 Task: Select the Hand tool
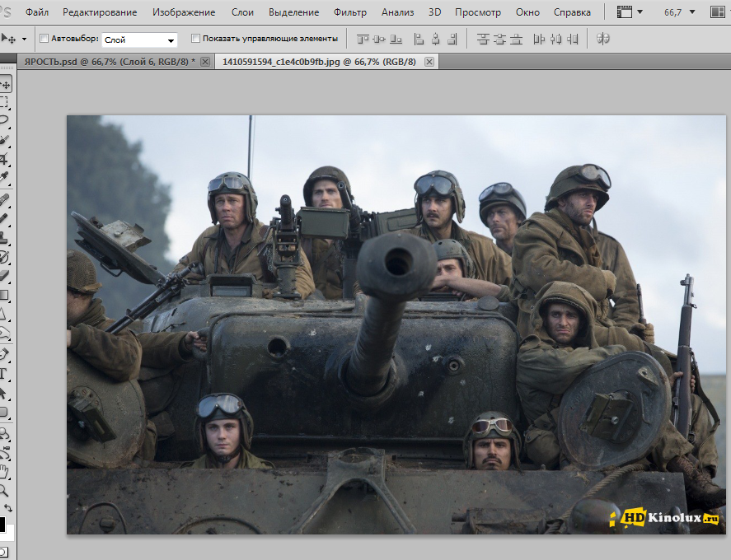pos(4,472)
